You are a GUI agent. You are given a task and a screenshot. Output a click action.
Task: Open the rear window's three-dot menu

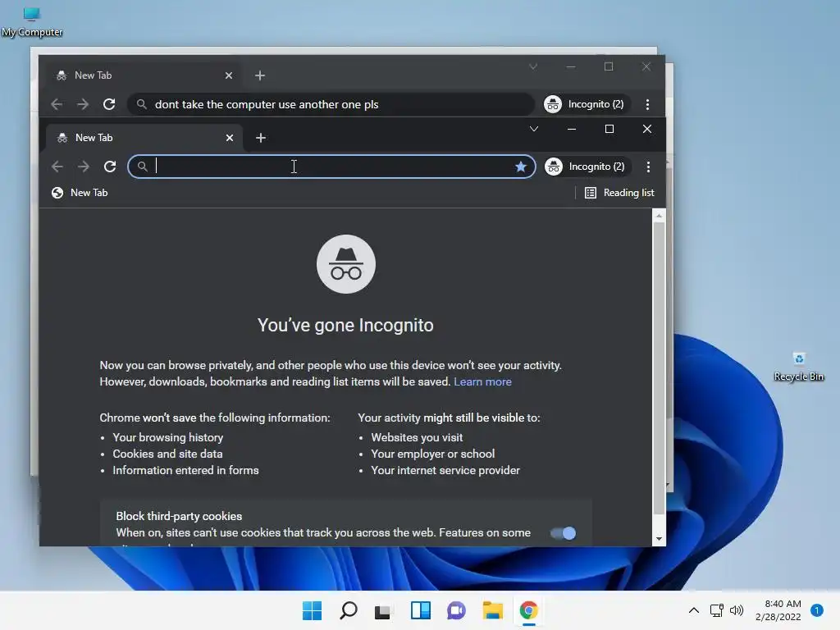pyautogui.click(x=648, y=104)
